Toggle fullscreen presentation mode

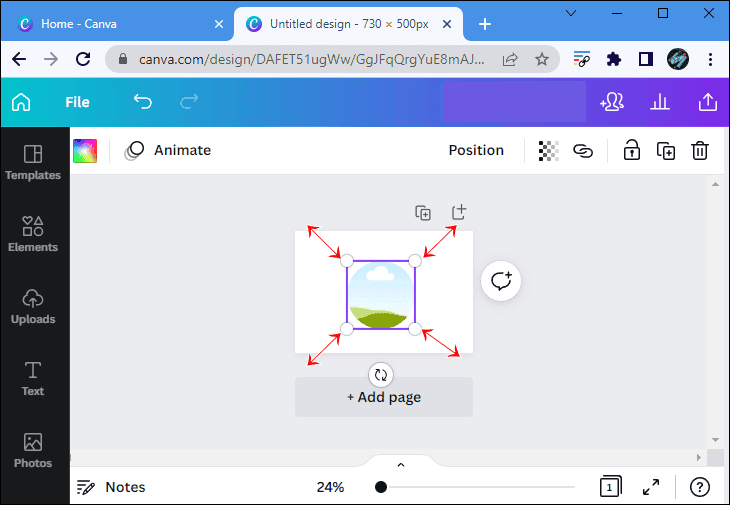click(x=651, y=487)
